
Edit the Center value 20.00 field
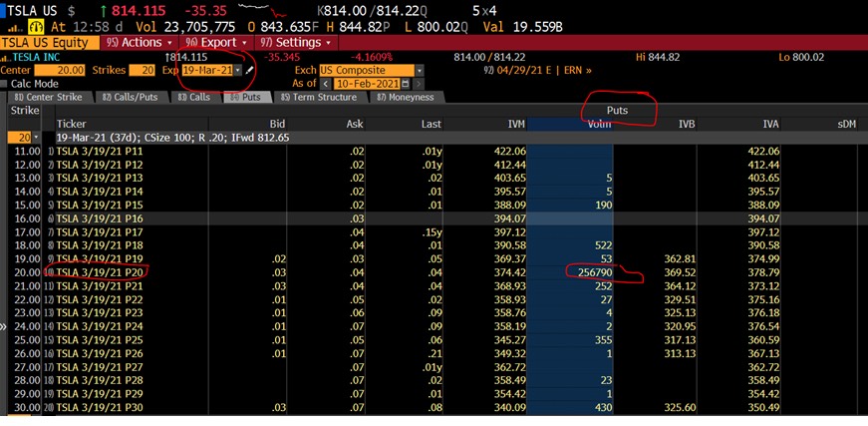pos(60,71)
